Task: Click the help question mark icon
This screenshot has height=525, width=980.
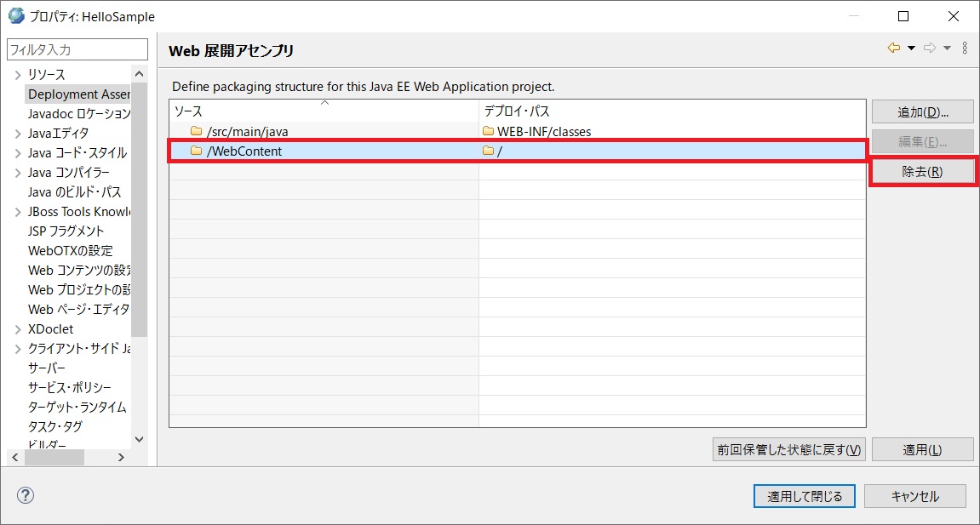Action: [26, 496]
